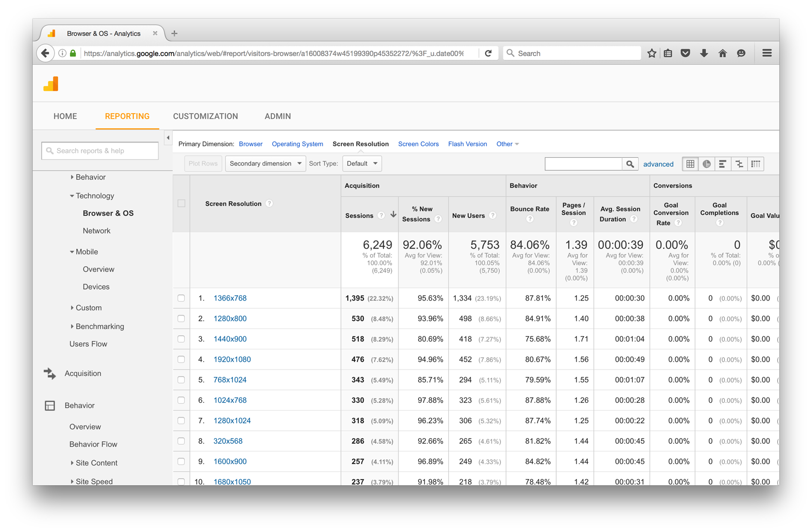
Task: Switch to pie chart percentage view
Action: tap(706, 164)
